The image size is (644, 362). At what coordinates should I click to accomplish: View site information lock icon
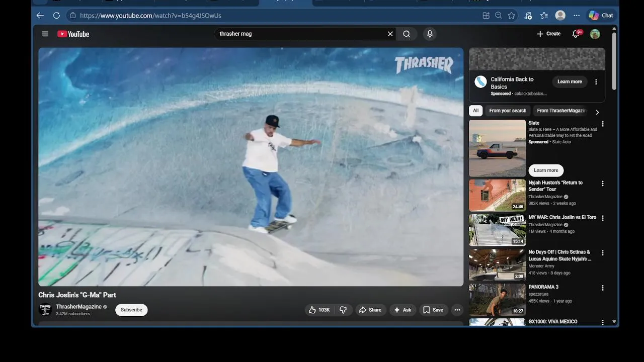pyautogui.click(x=73, y=16)
